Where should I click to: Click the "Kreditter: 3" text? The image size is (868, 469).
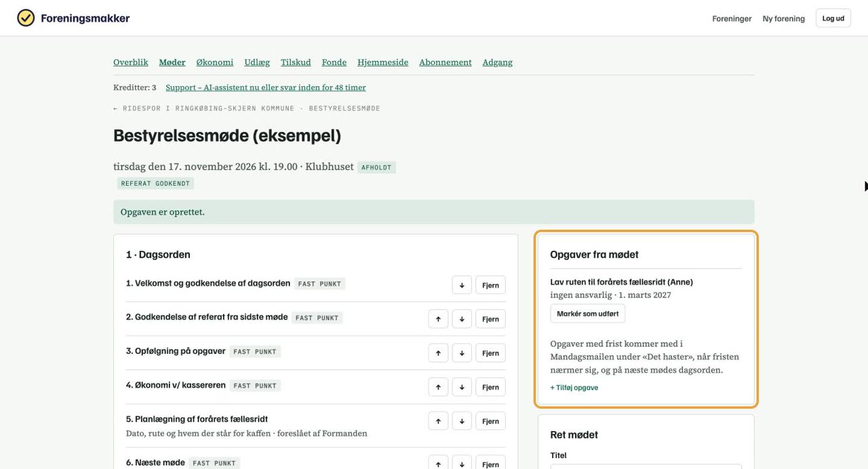click(x=135, y=87)
